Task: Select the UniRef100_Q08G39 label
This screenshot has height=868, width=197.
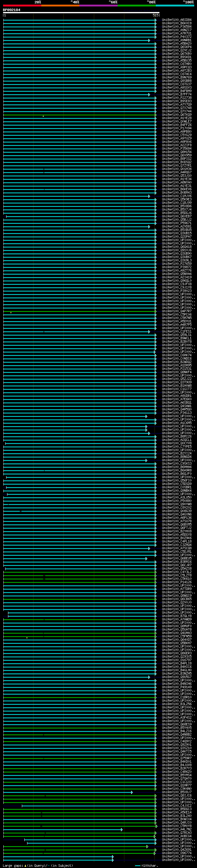Action: tap(176, 511)
